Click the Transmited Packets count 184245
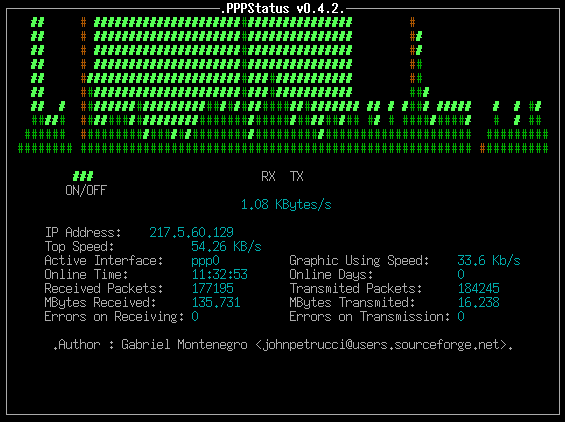 (479, 288)
